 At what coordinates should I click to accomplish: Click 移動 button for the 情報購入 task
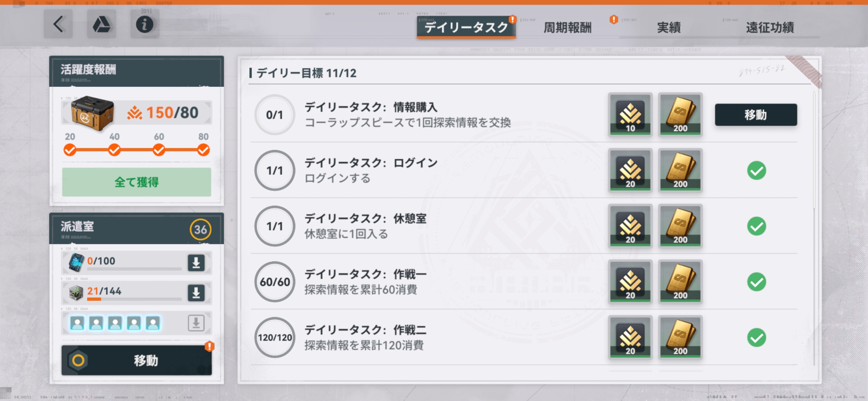756,115
